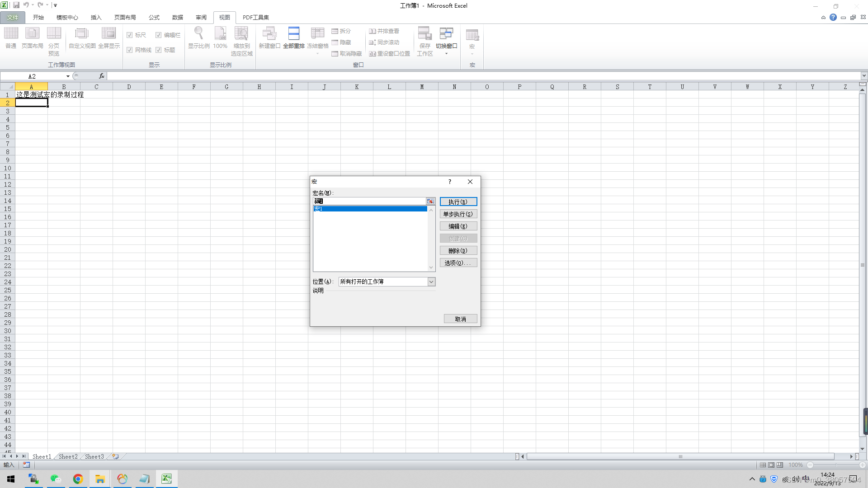Open the Name Box dropdown arrow
The width and height of the screenshot is (868, 488).
click(x=68, y=76)
